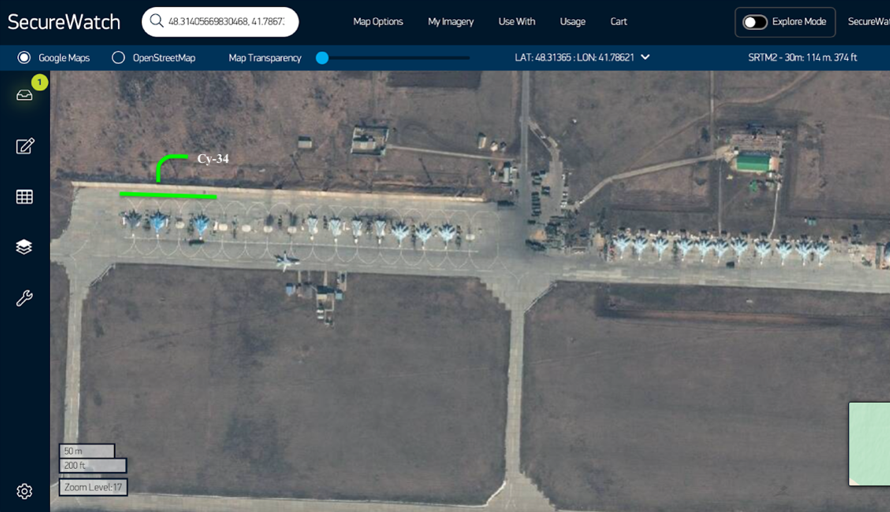Image resolution: width=890 pixels, height=512 pixels.
Task: Expand the LAT/LON coordinates dropdown arrow
Action: pos(645,57)
